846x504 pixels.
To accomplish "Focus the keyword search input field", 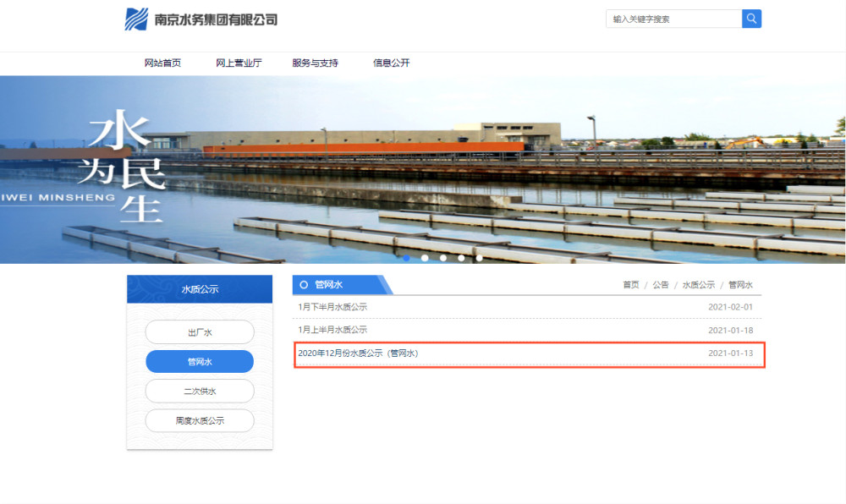I will tap(674, 19).
